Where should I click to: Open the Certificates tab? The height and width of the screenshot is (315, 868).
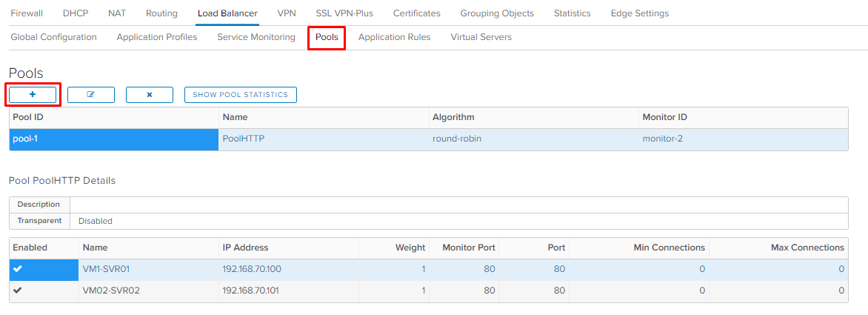coord(417,13)
